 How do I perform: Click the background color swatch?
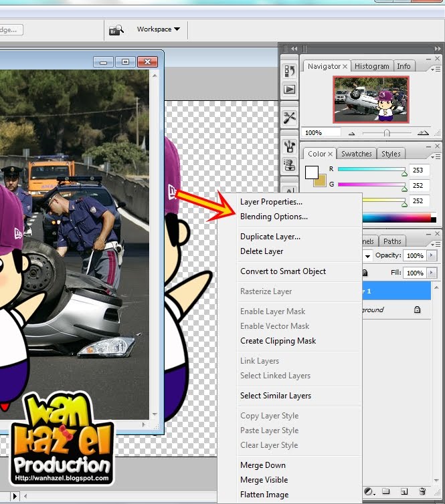(x=322, y=182)
